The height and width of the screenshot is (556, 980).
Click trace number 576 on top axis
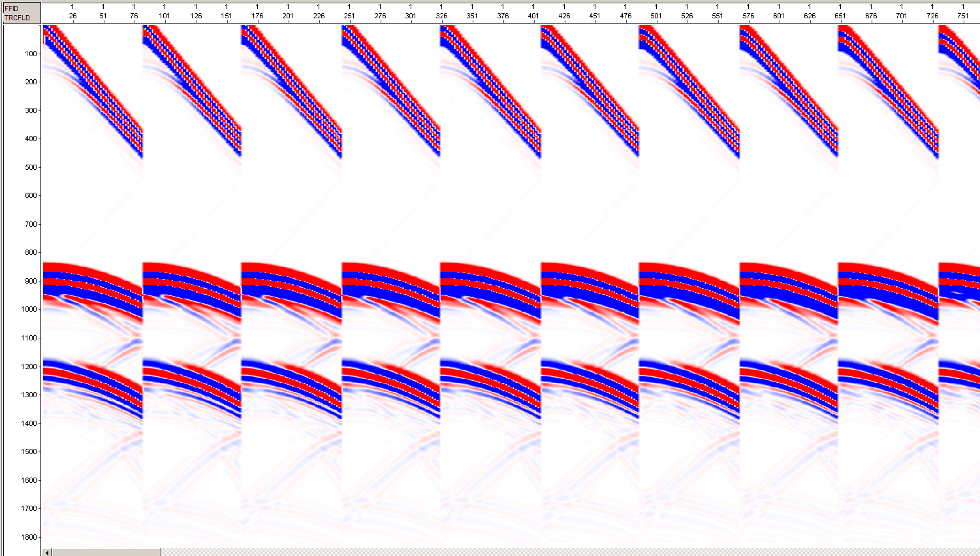tap(748, 16)
